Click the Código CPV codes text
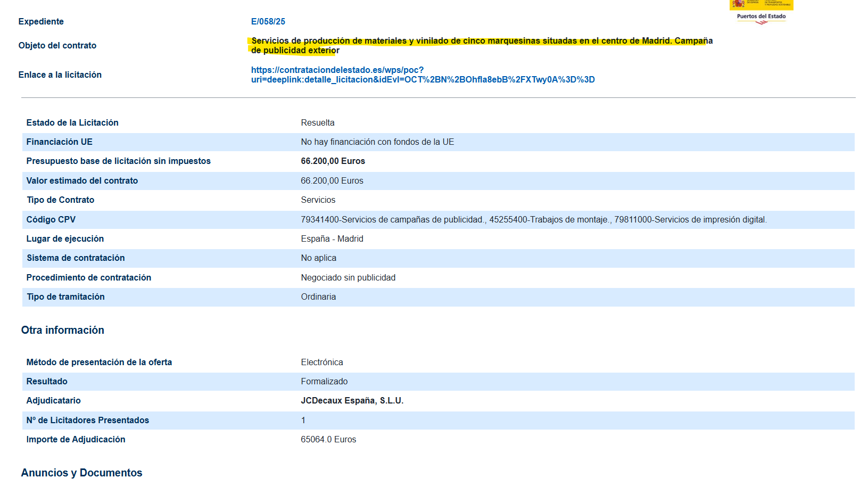Image resolution: width=868 pixels, height=486 pixels. click(533, 220)
